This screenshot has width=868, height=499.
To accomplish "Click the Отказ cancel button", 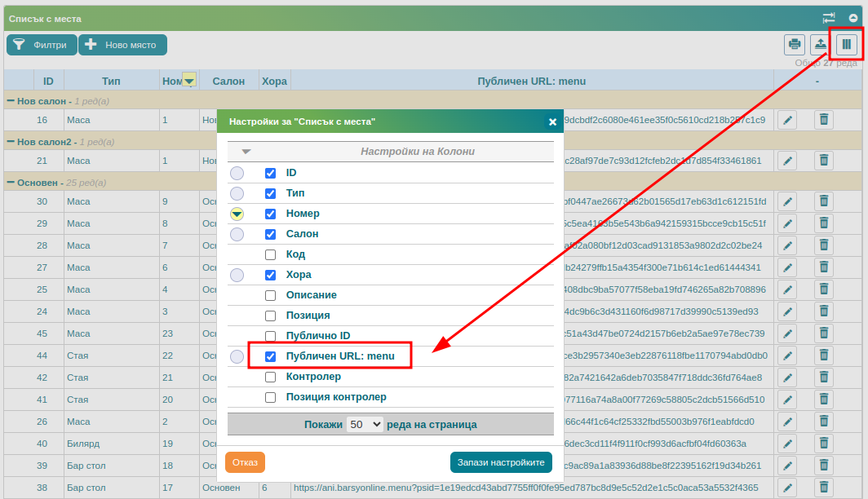I will 246,462.
